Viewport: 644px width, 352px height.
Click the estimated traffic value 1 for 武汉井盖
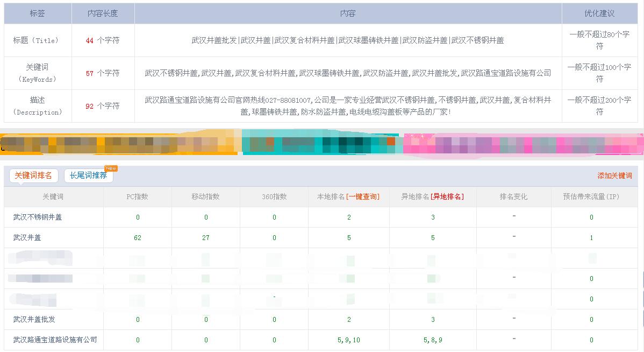click(x=592, y=237)
